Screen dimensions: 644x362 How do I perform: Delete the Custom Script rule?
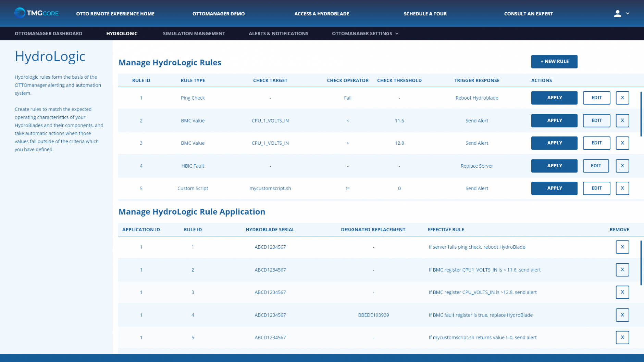(x=622, y=188)
